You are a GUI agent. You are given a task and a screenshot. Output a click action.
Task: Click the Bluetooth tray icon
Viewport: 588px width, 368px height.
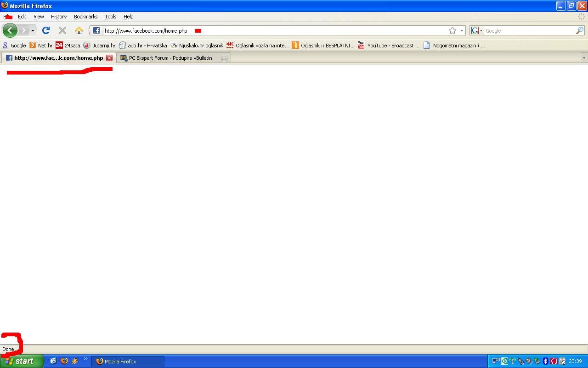546,361
